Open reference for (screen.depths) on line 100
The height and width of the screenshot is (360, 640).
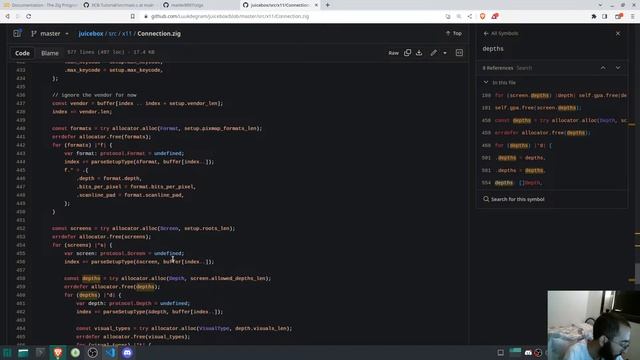point(553,95)
